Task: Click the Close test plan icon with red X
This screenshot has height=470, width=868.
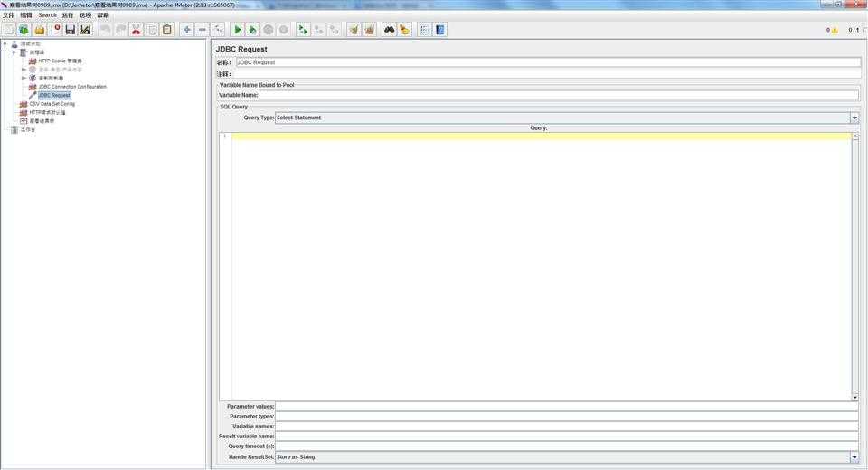Action: coord(55,30)
